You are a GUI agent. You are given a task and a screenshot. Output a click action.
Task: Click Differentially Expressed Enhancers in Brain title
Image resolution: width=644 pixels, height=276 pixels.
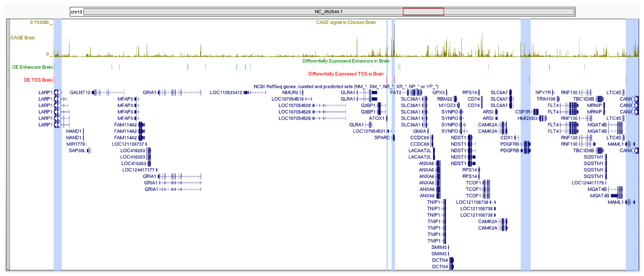click(x=346, y=61)
